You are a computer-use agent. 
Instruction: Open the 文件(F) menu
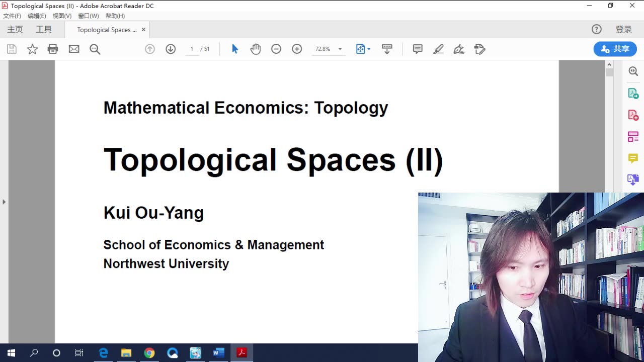click(x=12, y=16)
